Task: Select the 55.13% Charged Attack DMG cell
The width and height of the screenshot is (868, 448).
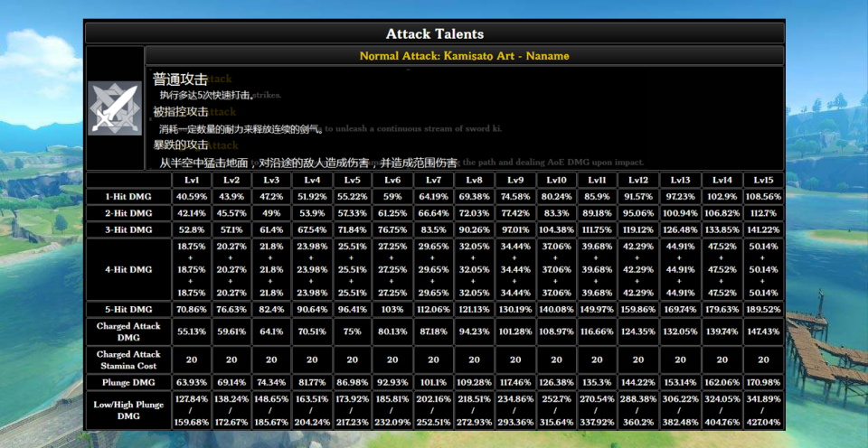Action: [x=192, y=331]
